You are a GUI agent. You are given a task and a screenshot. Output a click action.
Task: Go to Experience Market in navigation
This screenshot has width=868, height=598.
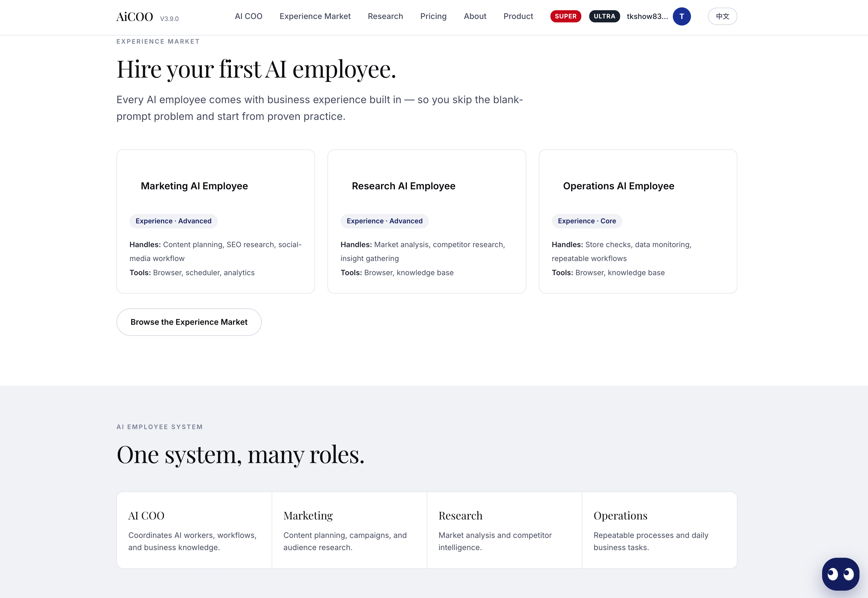click(x=315, y=16)
